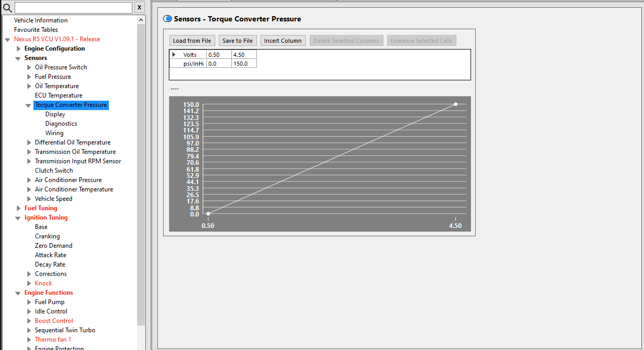
Task: Click the row arrow beside Volts
Action: pyautogui.click(x=174, y=55)
